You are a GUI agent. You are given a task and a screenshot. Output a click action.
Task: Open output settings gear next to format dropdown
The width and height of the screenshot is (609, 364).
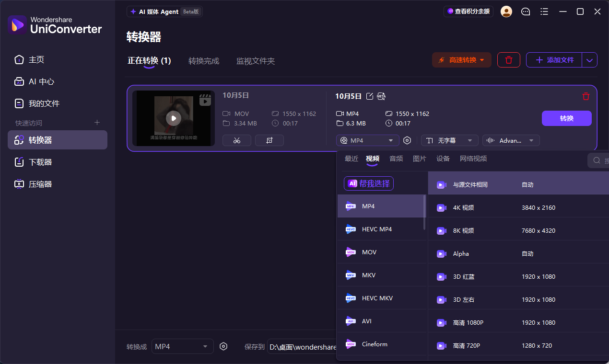(407, 140)
